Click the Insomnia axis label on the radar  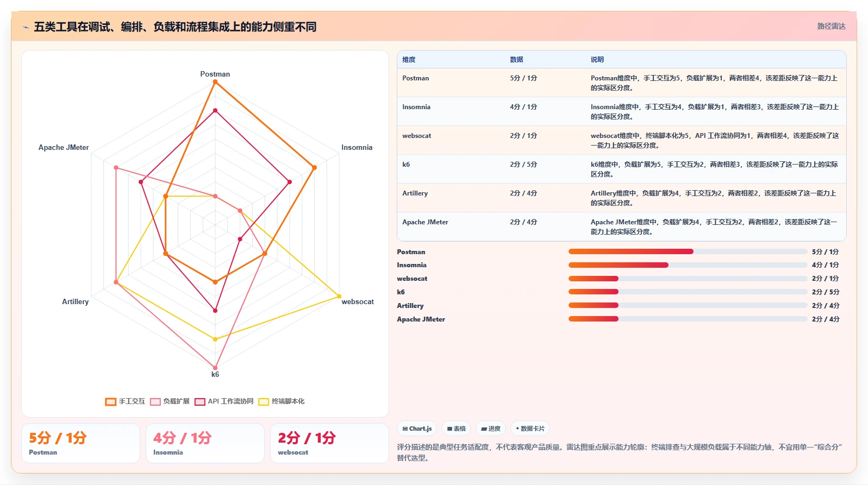(x=357, y=147)
